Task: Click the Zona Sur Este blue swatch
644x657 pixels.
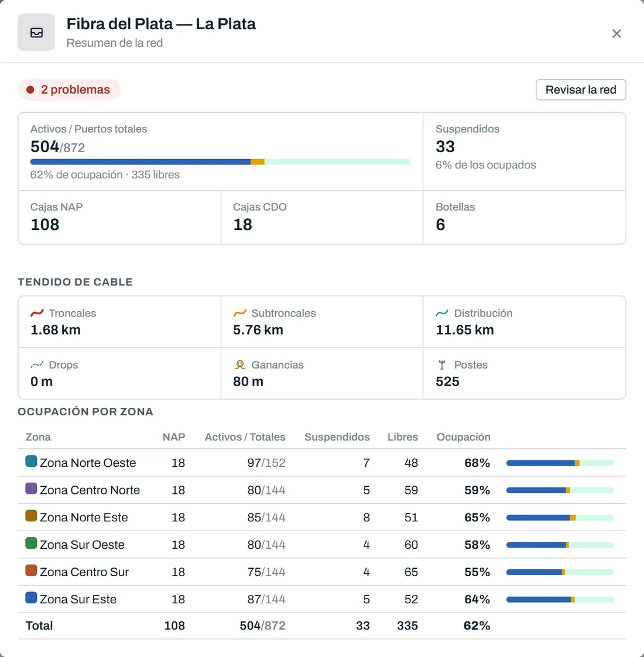Action: point(31,597)
